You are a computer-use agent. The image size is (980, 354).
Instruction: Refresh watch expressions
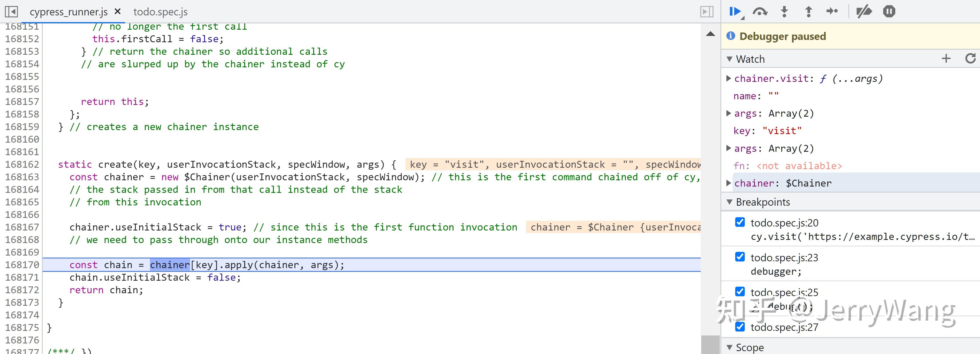coord(971,58)
